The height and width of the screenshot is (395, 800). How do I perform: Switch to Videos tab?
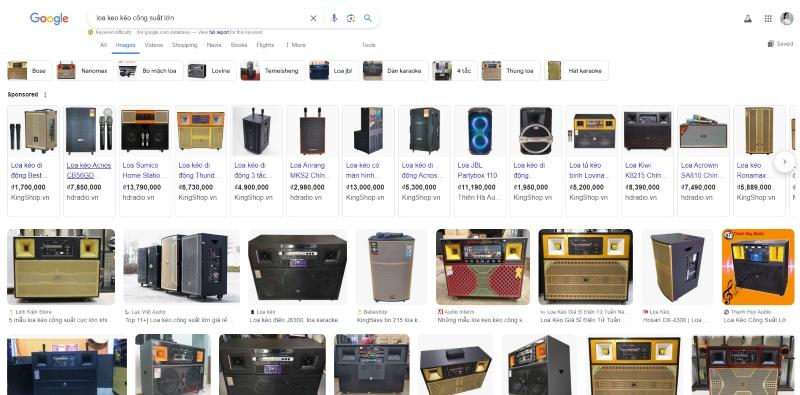[154, 45]
